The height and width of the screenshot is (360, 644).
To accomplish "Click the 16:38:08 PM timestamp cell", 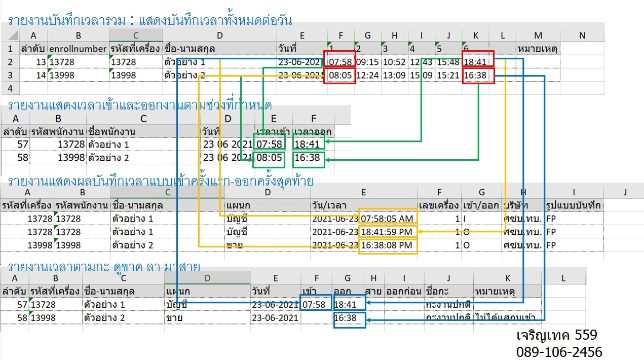I will coord(388,245).
